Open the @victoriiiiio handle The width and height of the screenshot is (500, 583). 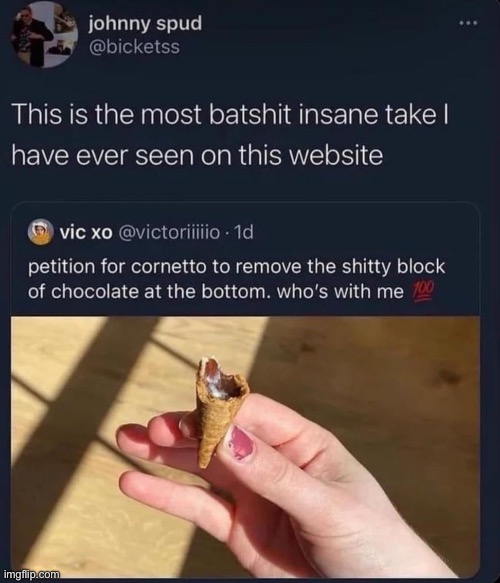click(x=169, y=233)
